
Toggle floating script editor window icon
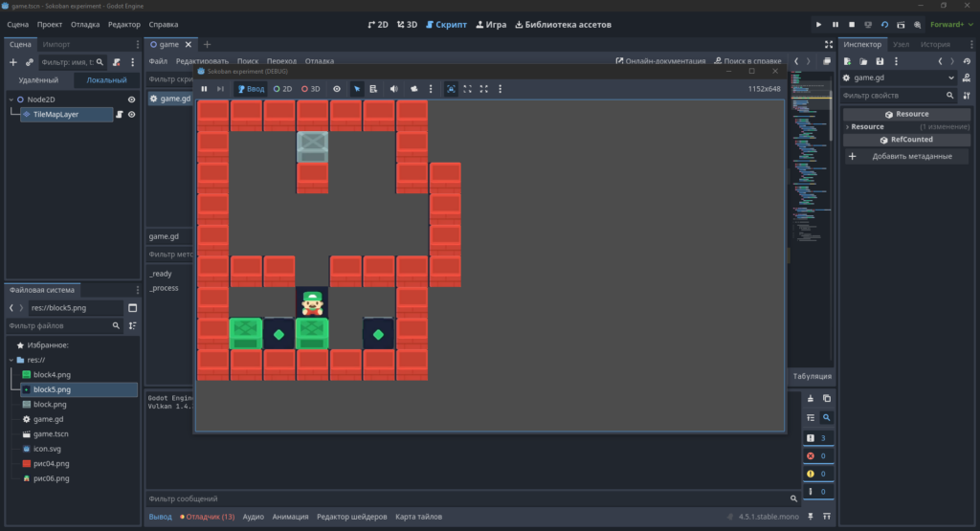pos(827,61)
